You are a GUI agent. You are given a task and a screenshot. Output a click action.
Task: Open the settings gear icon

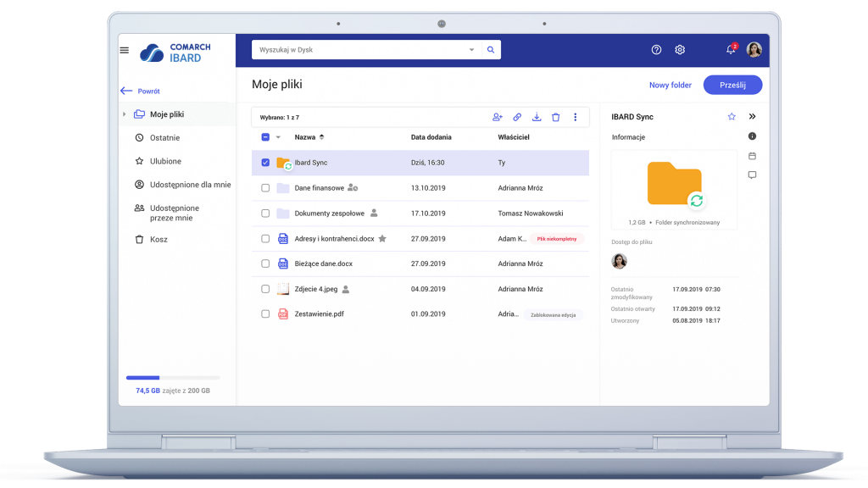(x=680, y=50)
